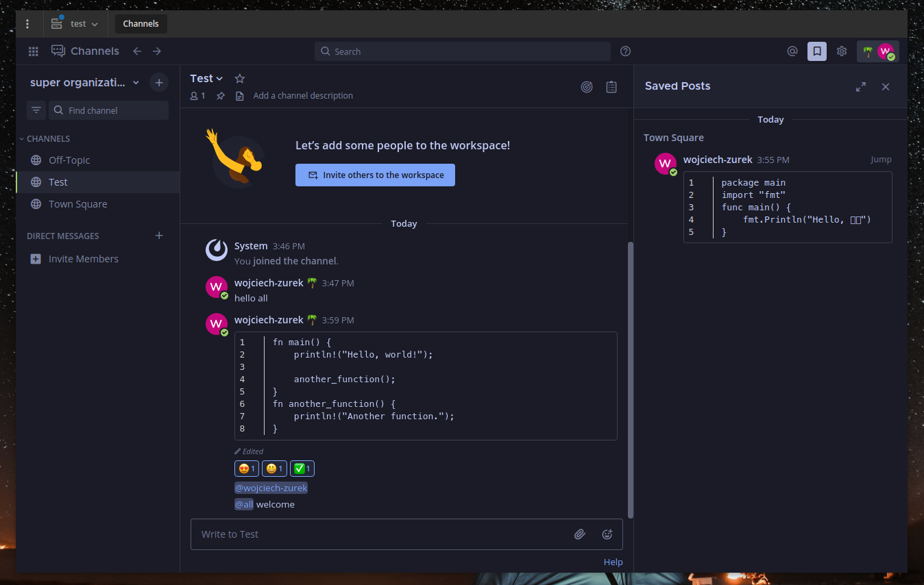924x585 pixels.
Task: Open wojciech-zurek profile in Saved Posts
Action: [x=718, y=160]
